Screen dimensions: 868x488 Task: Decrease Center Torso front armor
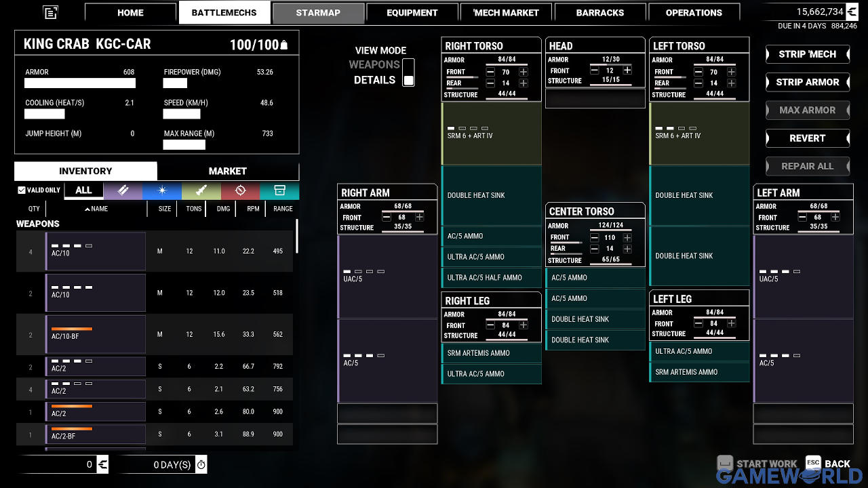(594, 238)
